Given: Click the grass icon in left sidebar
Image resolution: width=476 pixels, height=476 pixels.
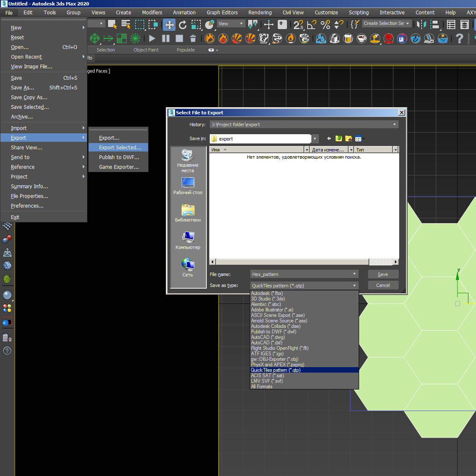Looking at the screenshot, I should pos(7,279).
